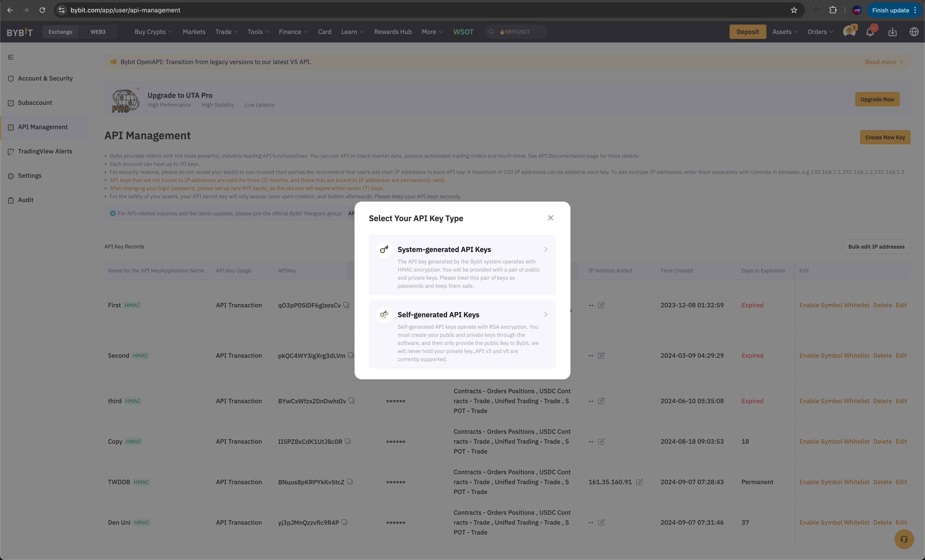Open Buy Crypto dropdown menu

pos(153,32)
